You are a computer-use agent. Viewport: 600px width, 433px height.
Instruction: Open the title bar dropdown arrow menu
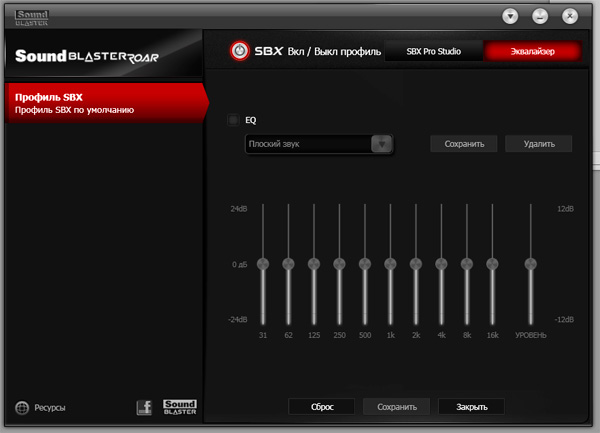pos(510,16)
